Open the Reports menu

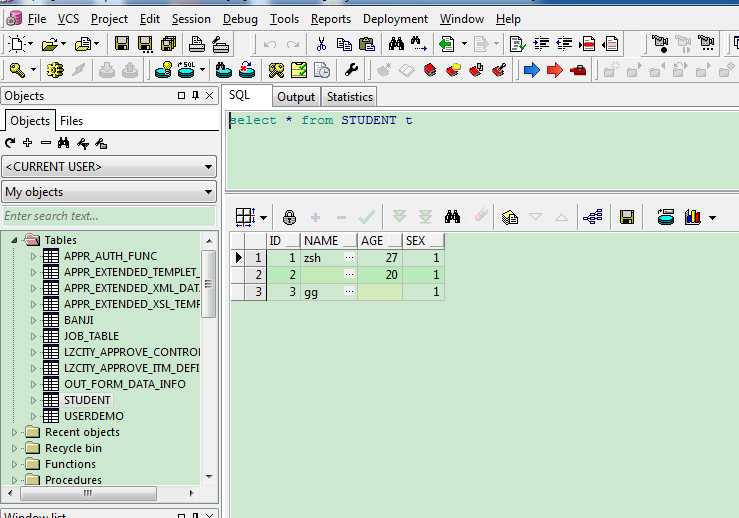[331, 19]
